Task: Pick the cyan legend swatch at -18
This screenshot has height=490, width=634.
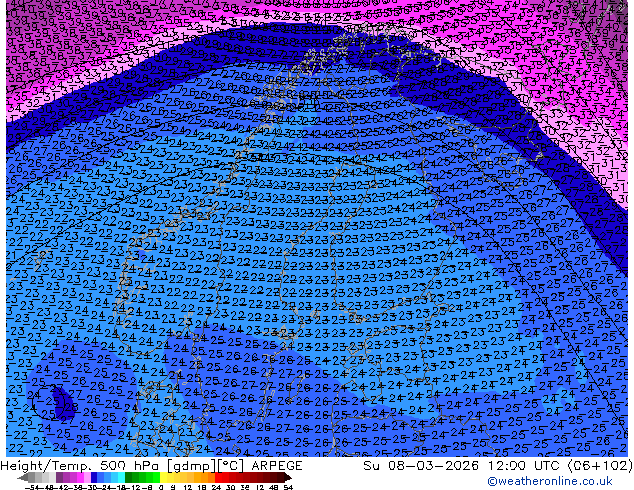Action: pyautogui.click(x=121, y=477)
